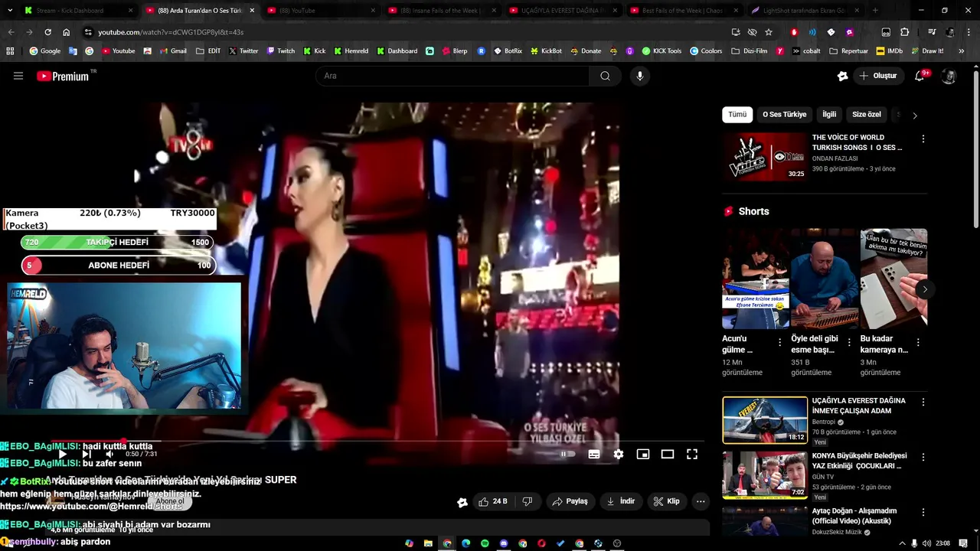Enable miniplayer mode
Image resolution: width=980 pixels, height=551 pixels.
click(x=643, y=454)
